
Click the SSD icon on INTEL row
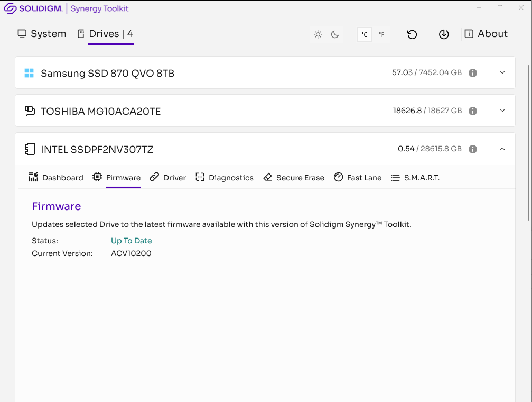click(30, 149)
